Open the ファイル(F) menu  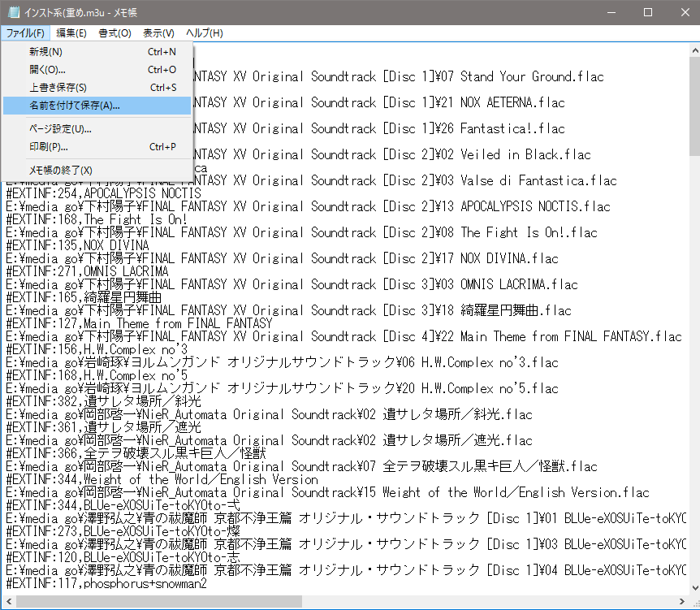(25, 33)
